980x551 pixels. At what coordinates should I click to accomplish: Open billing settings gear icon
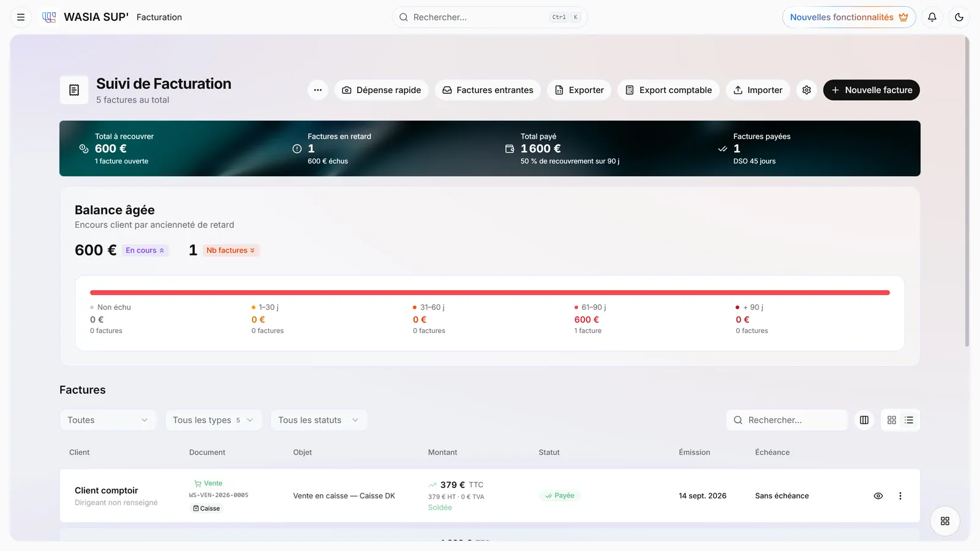tap(807, 90)
